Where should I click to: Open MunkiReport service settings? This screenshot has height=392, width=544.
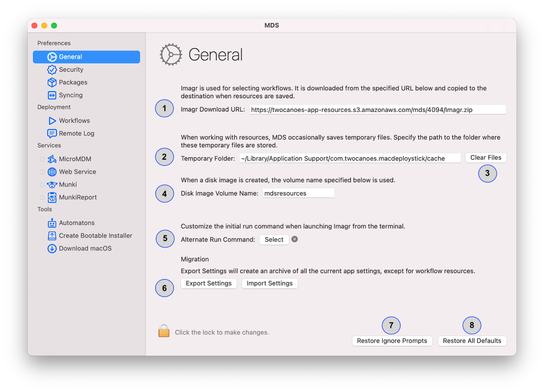click(86, 198)
